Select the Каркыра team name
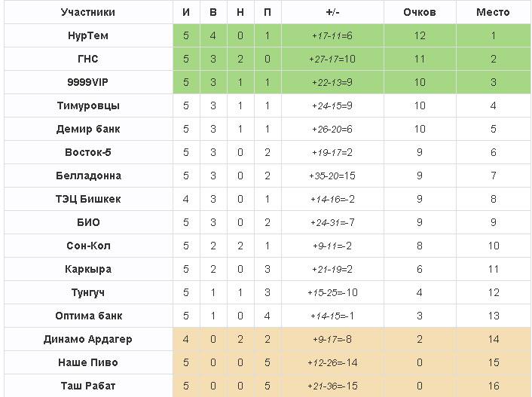The width and height of the screenshot is (532, 397). click(88, 269)
